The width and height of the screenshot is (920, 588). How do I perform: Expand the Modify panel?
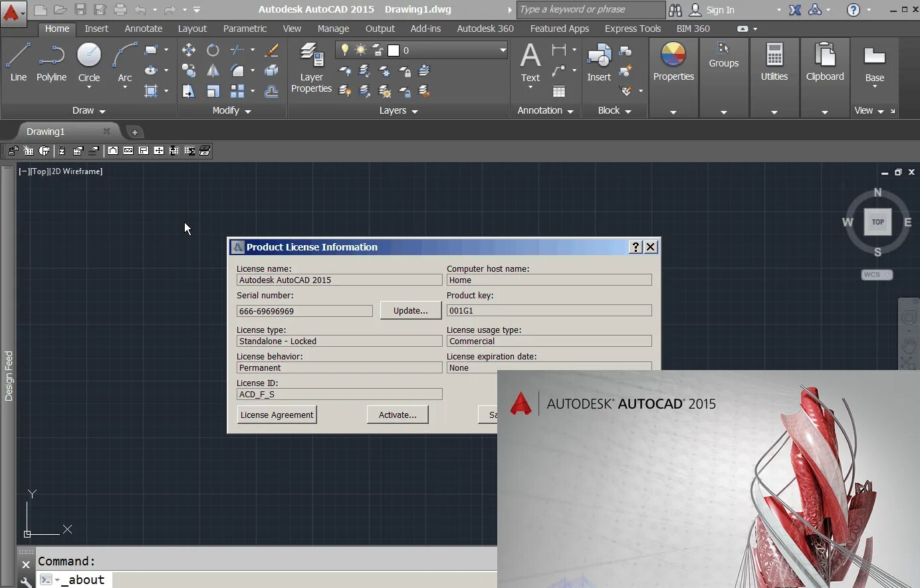[231, 110]
